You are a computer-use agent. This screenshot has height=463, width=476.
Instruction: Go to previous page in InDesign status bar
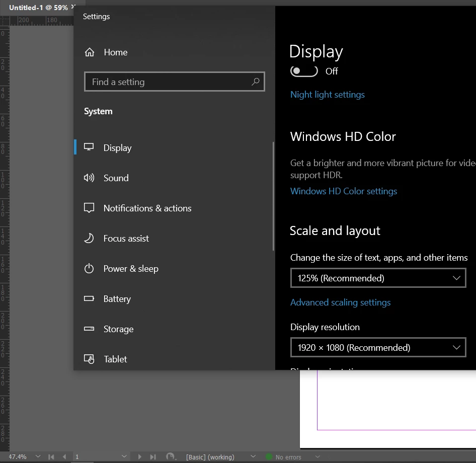coord(64,456)
